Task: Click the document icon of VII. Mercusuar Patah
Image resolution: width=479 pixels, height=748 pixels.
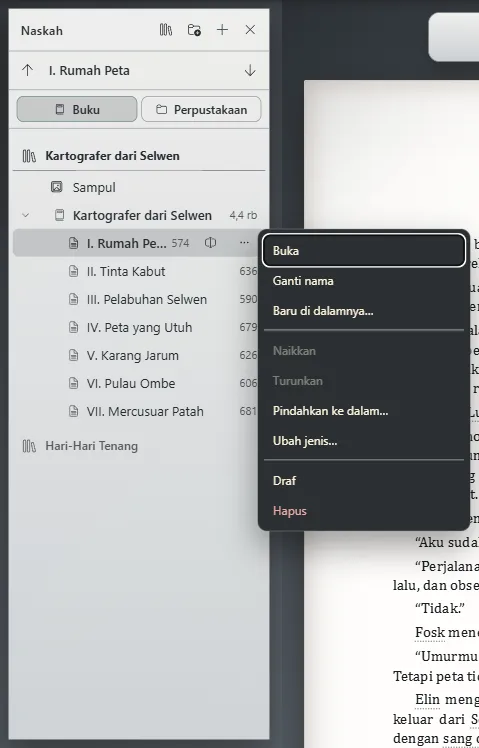Action: click(x=73, y=411)
